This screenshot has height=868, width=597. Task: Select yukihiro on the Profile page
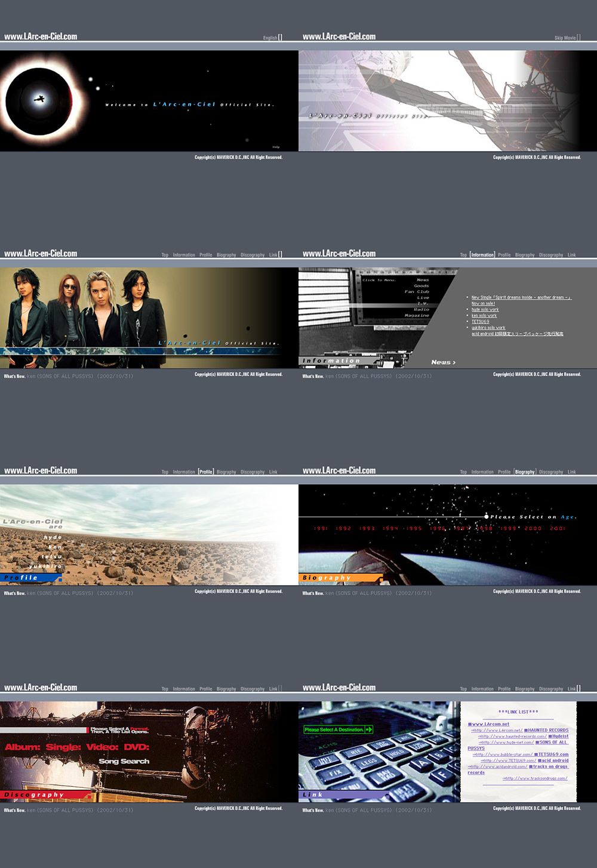pos(45,566)
